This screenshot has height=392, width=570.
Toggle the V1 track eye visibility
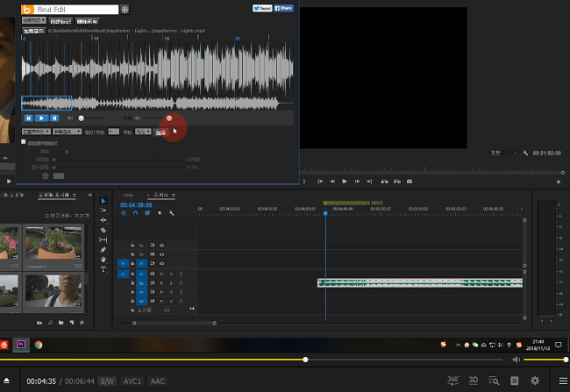point(162,263)
